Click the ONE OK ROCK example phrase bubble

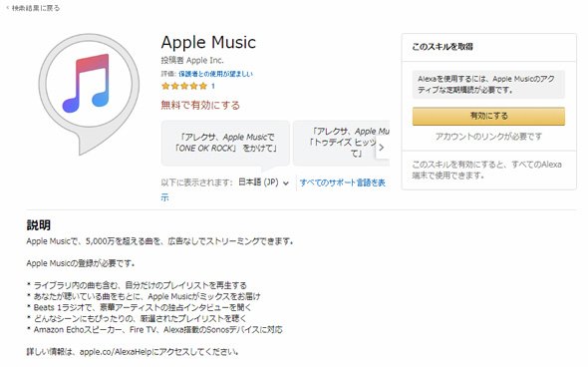(225, 143)
